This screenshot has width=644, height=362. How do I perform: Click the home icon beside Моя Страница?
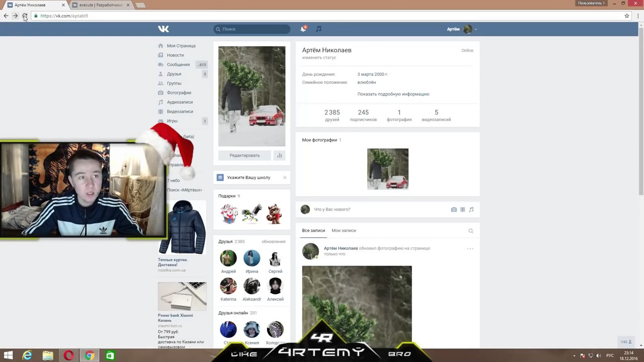coord(160,46)
